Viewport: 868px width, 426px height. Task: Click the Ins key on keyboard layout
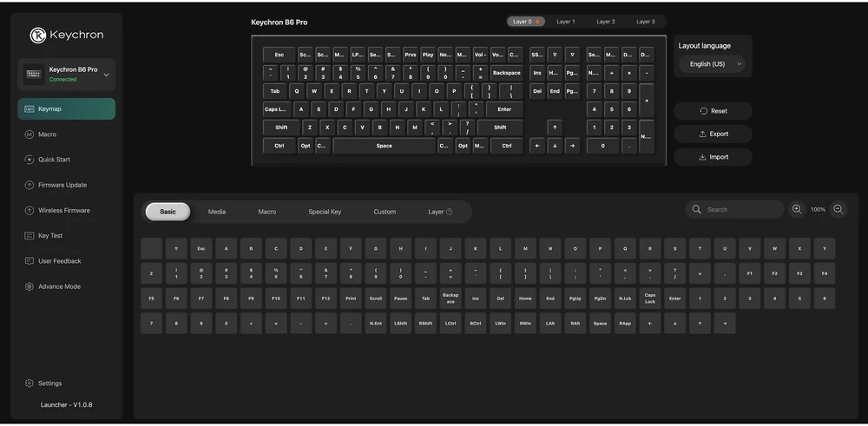coord(537,73)
